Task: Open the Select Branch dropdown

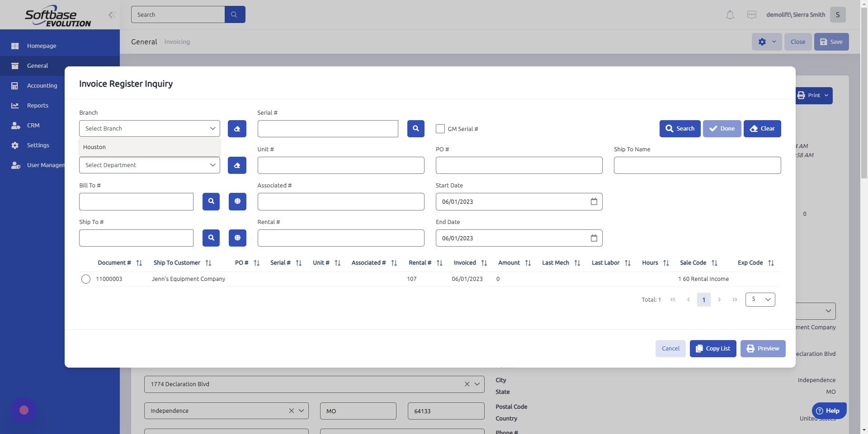Action: 150,129
